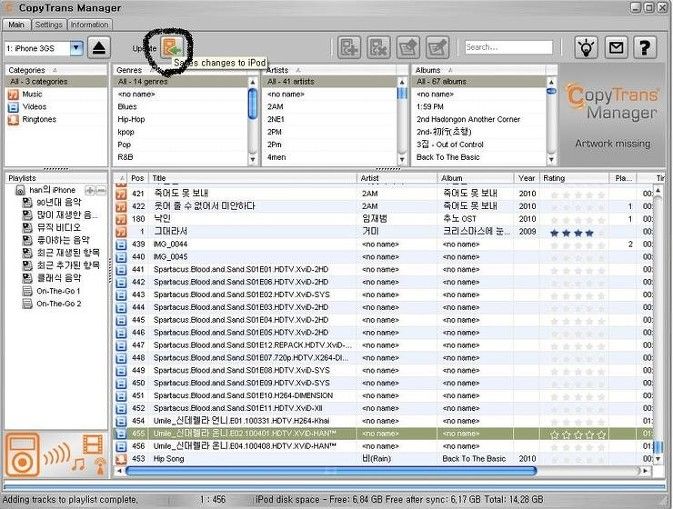The width and height of the screenshot is (673, 509).
Task: Set the star rating on the highlighted row 455
Action: point(578,435)
